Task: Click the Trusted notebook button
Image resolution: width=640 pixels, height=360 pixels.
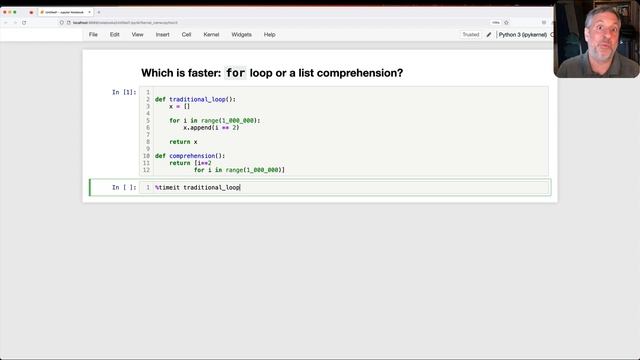Action: pos(471,35)
